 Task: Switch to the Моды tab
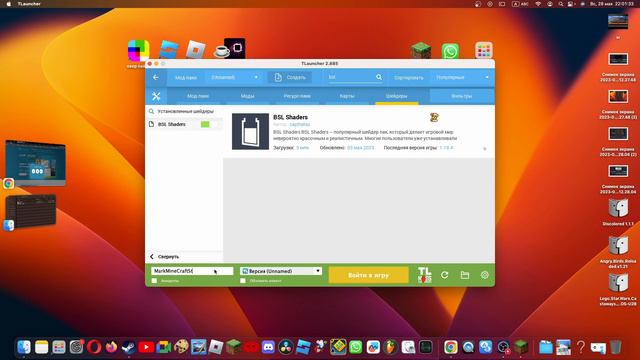pyautogui.click(x=247, y=96)
